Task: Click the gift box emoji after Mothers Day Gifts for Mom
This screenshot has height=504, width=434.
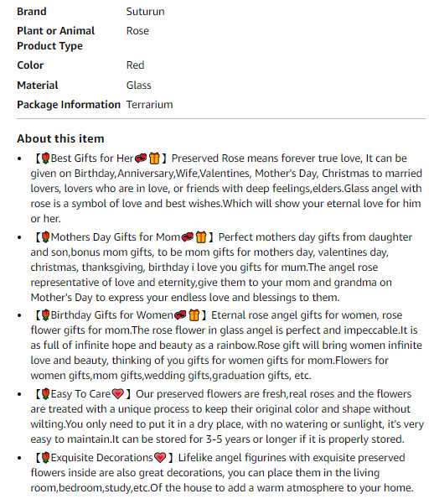Action: coord(201,237)
